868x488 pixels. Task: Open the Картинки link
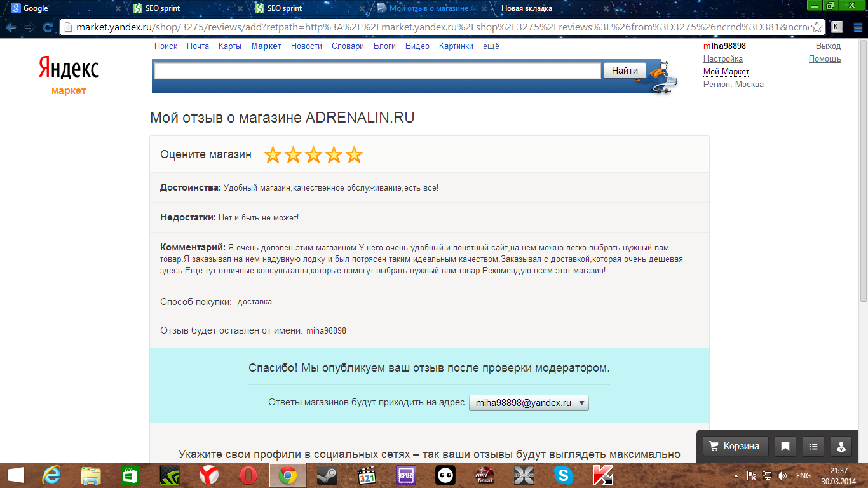[456, 46]
